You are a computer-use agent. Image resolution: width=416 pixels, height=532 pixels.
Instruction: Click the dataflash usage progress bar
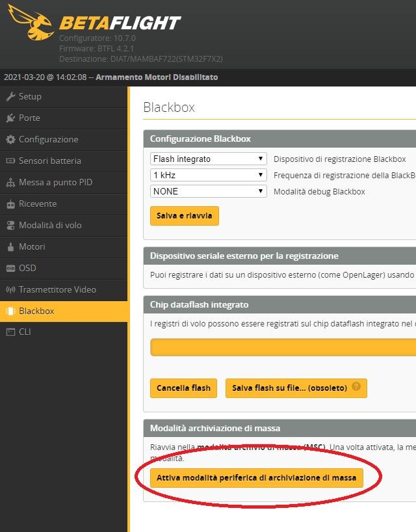283,347
